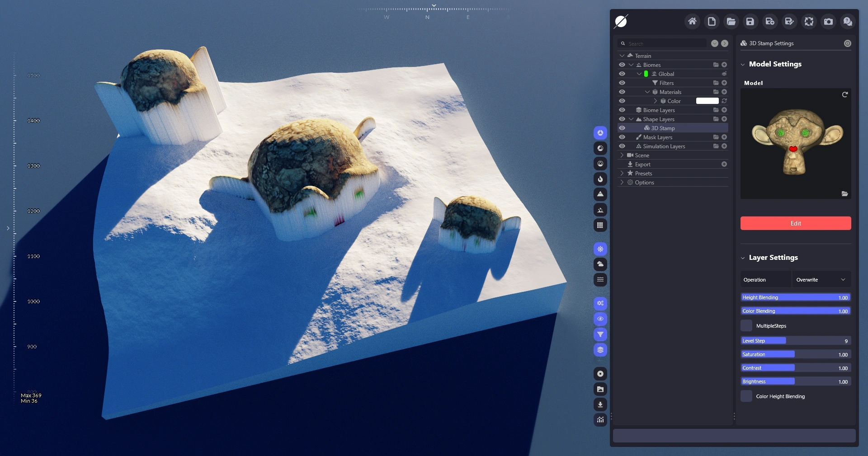Image resolution: width=868 pixels, height=456 pixels.
Task: Expand the Scene tree node
Action: (x=622, y=155)
